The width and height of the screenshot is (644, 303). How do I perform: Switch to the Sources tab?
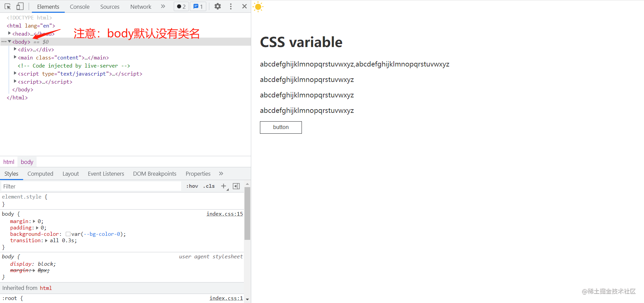pos(110,7)
